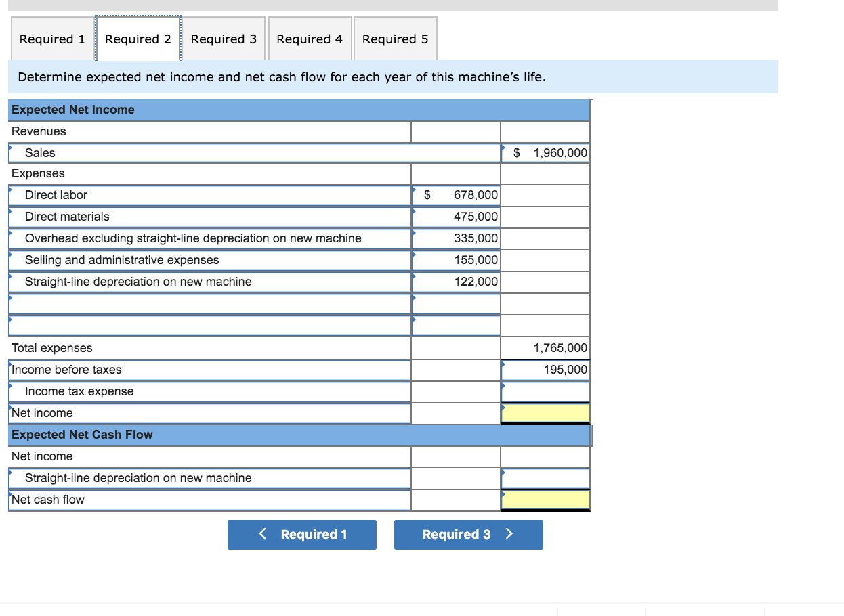844x616 pixels.
Task: Enter amount in yellow Net income cell
Action: click(x=545, y=412)
